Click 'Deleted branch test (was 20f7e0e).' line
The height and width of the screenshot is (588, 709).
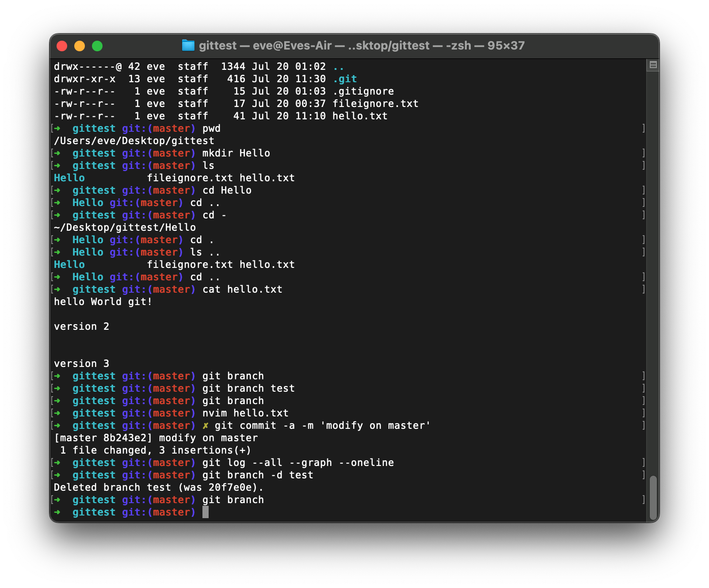point(159,487)
